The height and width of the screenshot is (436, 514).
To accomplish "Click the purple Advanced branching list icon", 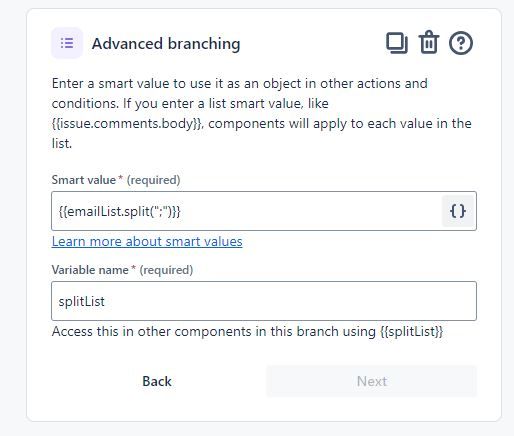I will tap(67, 43).
